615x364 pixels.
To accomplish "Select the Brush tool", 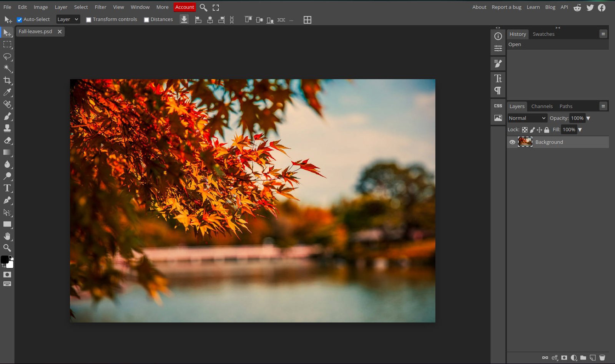I will (x=7, y=116).
